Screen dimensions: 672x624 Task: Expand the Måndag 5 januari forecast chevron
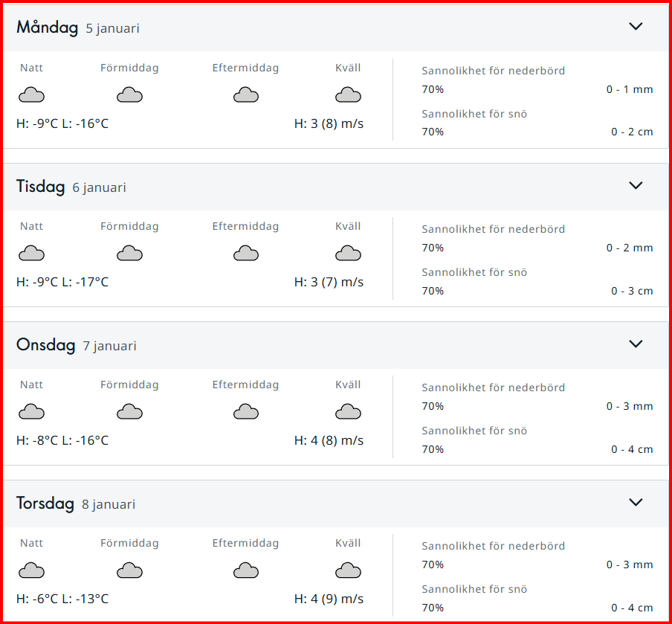tap(636, 27)
